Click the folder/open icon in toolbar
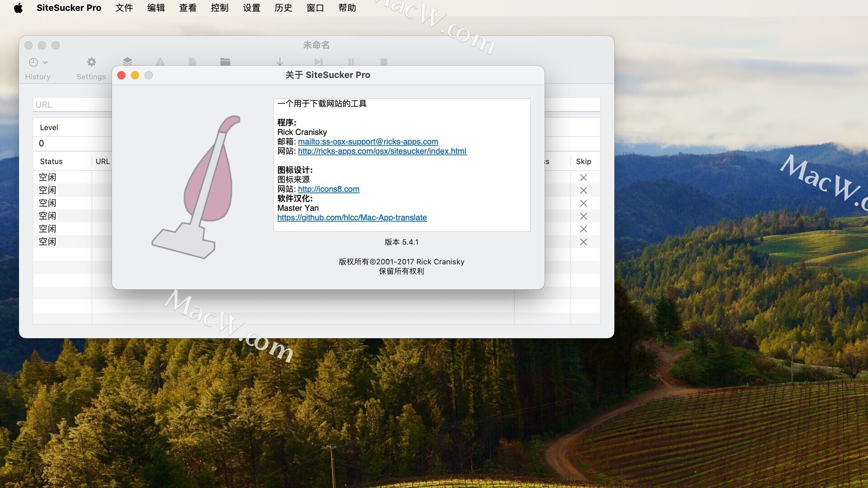Screen dimensions: 868x488 pyautogui.click(x=225, y=62)
